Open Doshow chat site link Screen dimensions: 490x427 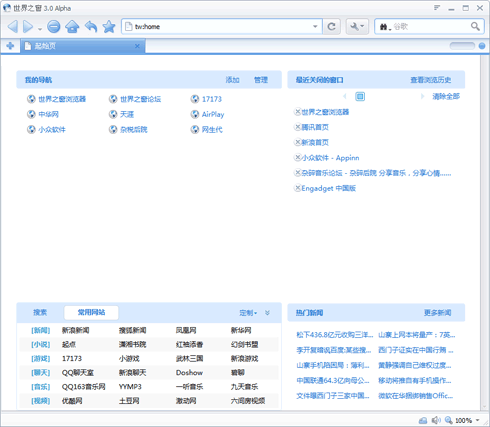point(189,373)
